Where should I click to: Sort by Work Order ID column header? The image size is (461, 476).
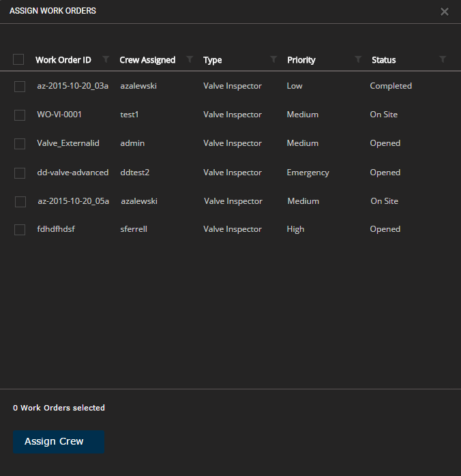click(63, 60)
